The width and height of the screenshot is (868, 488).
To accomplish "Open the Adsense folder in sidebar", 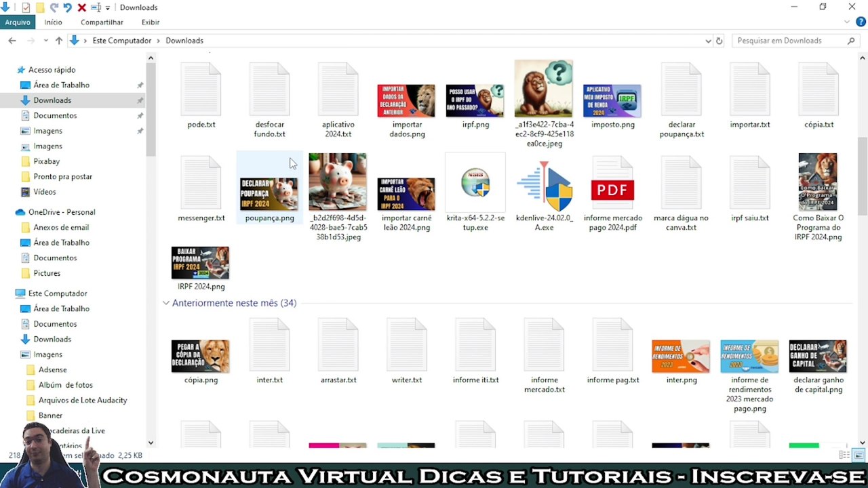I will (52, 370).
